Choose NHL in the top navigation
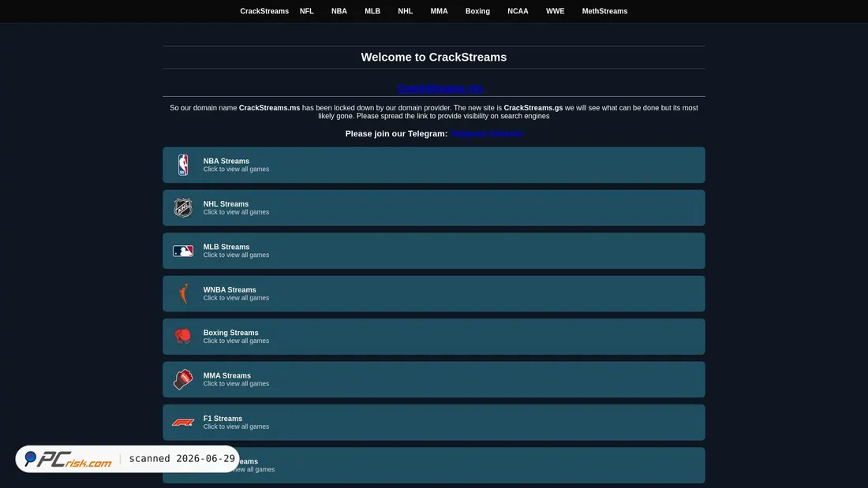 (406, 11)
